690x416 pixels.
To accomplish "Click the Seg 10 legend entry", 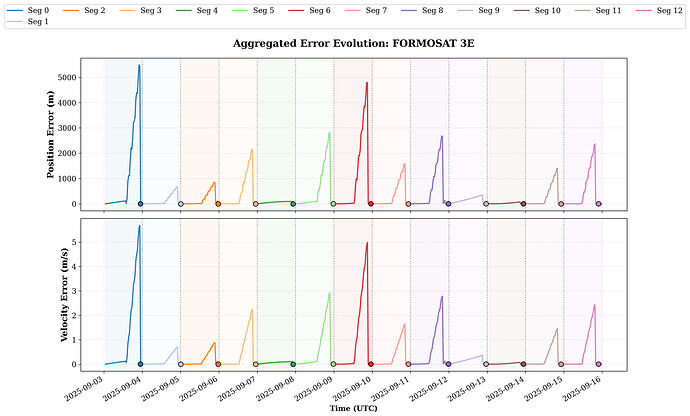I will click(x=546, y=10).
